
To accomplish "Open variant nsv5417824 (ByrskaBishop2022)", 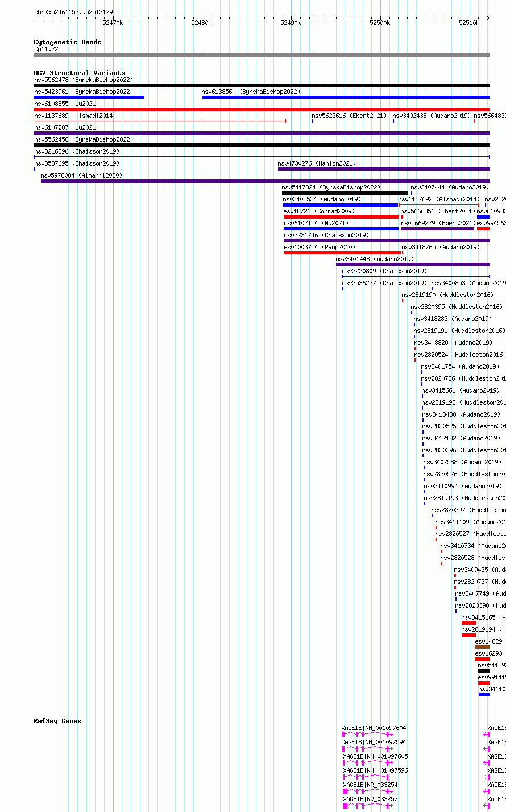I will pos(331,187).
